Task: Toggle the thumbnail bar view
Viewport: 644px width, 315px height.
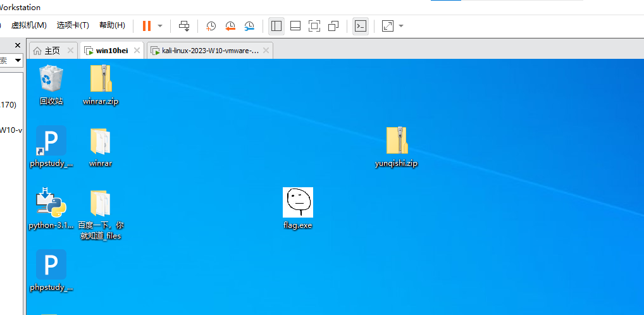Action: pyautogui.click(x=295, y=26)
